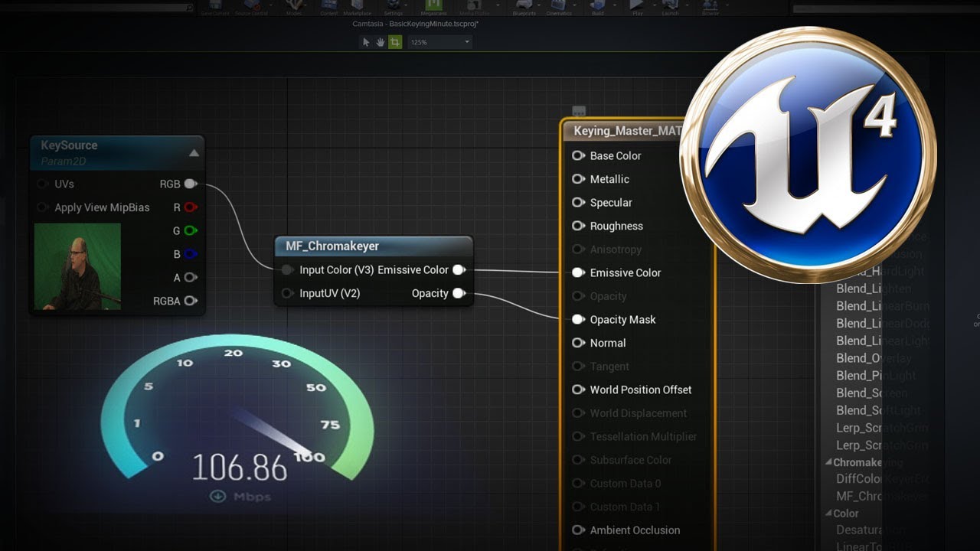Open Megascans from the Unreal toolbar
Viewport: 980px width, 551px height.
[433, 7]
